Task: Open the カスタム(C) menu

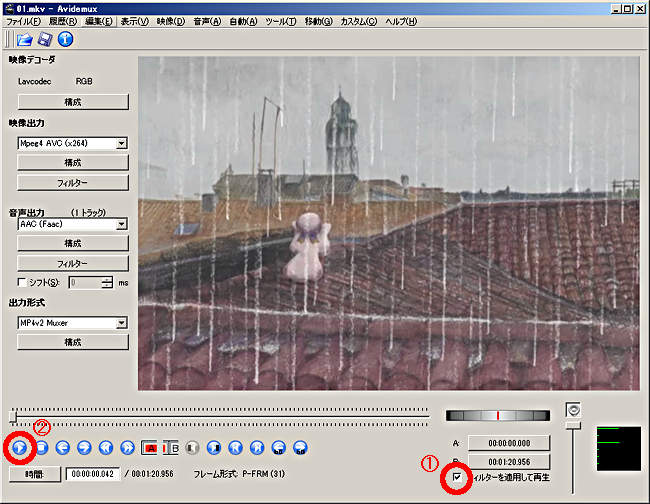Action: coord(359,21)
